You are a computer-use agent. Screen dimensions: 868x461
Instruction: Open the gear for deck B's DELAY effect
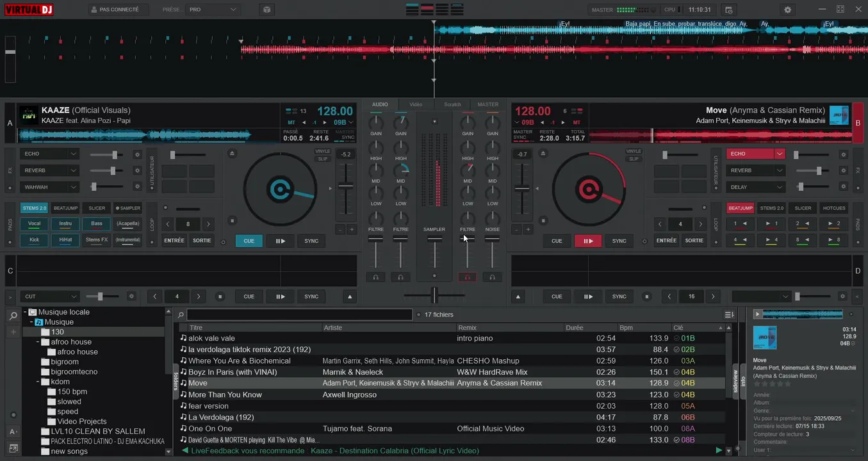click(844, 187)
